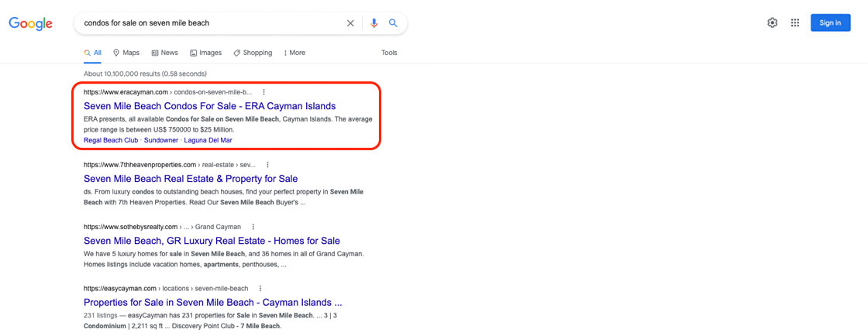The width and height of the screenshot is (868, 336).
Task: Switch to the News tab
Action: pos(165,53)
